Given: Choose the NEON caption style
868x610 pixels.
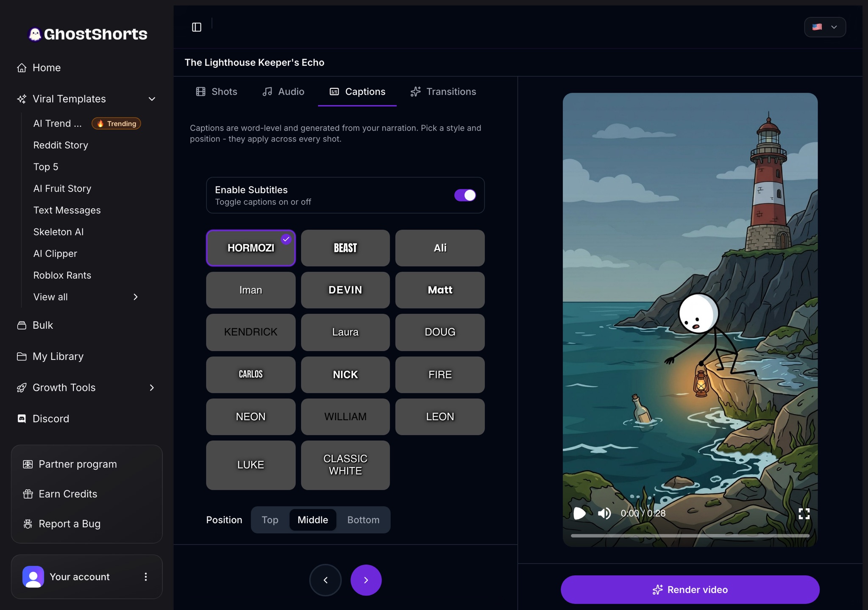Looking at the screenshot, I should click(x=251, y=417).
